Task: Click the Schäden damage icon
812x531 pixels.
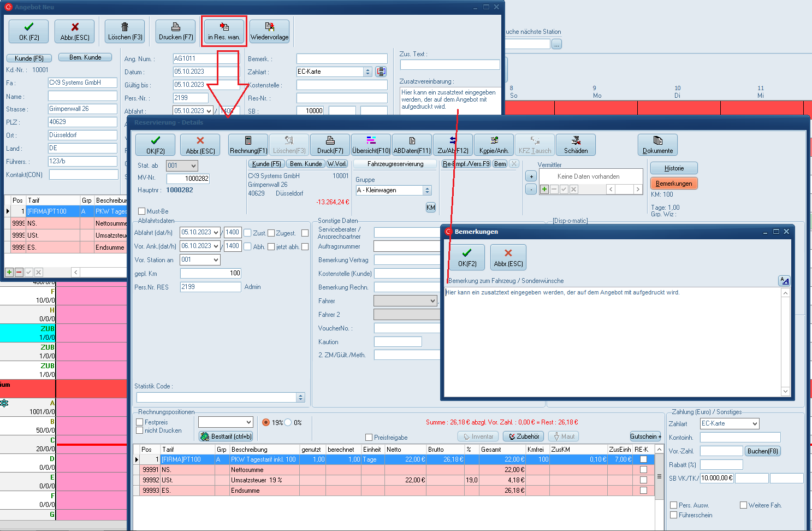Action: [576, 145]
